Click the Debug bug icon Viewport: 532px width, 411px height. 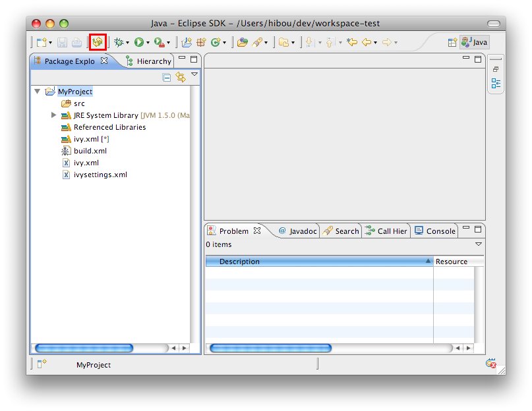tap(119, 42)
